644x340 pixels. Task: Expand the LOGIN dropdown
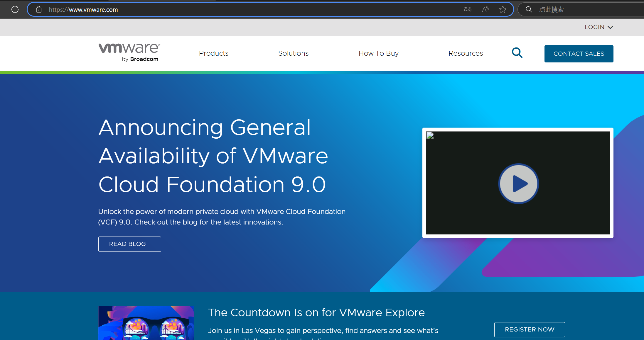(x=599, y=27)
